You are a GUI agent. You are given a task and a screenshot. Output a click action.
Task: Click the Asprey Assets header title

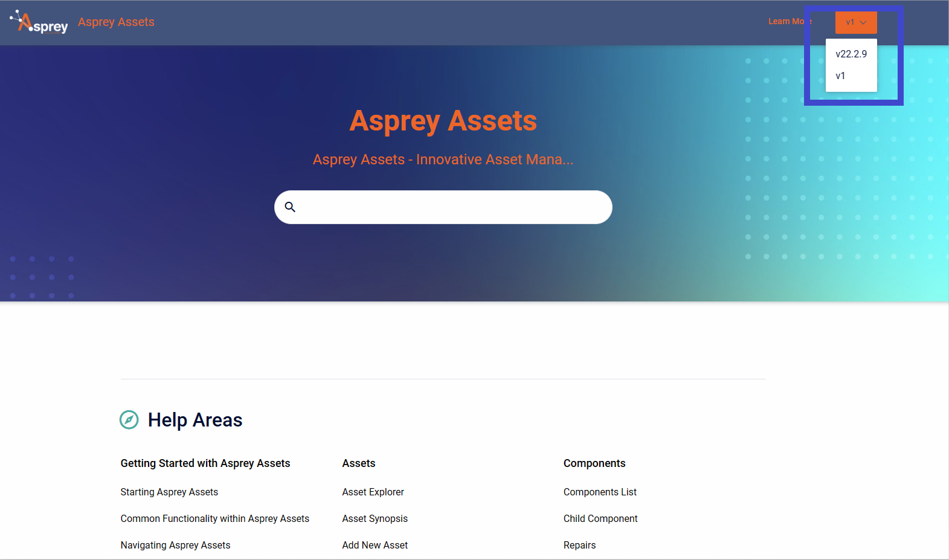coord(116,22)
